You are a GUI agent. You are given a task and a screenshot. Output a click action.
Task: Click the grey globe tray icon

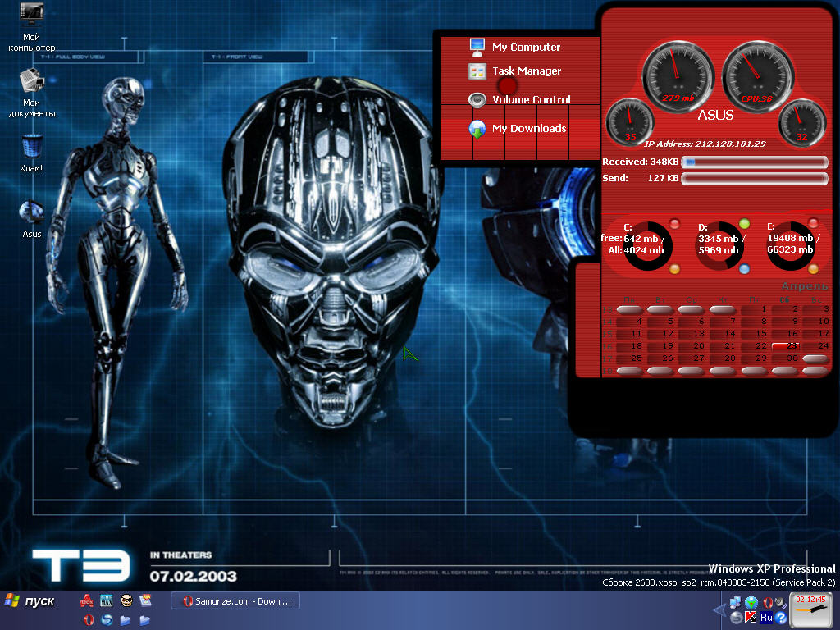click(x=736, y=619)
